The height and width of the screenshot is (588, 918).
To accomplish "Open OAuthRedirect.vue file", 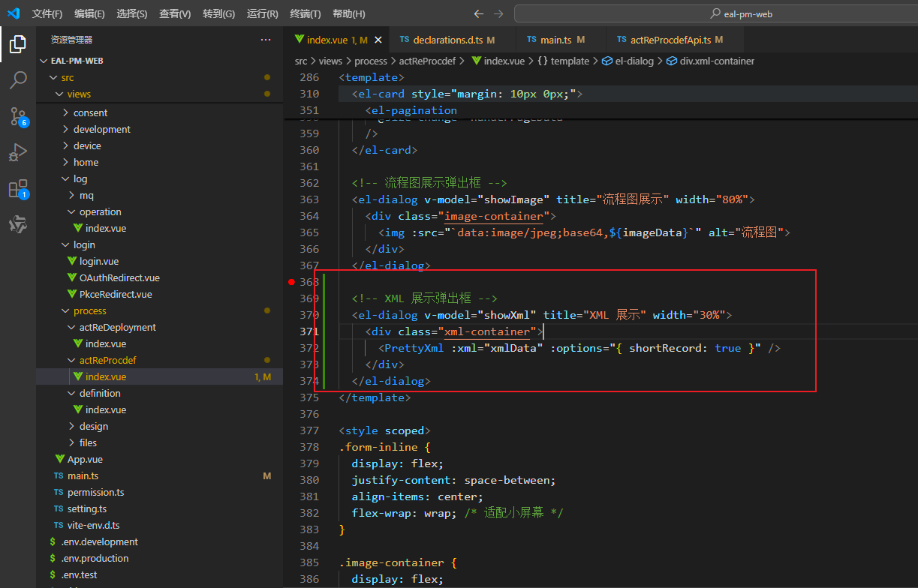I will [x=159, y=277].
